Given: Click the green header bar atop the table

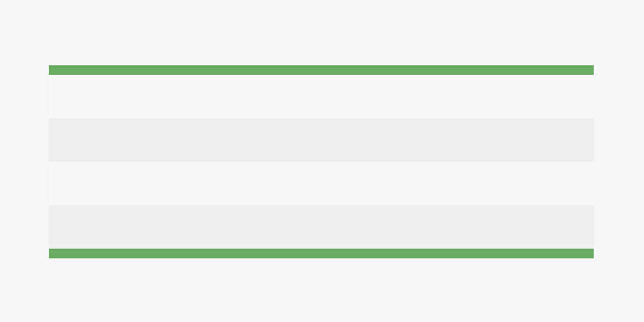Looking at the screenshot, I should [x=321, y=70].
